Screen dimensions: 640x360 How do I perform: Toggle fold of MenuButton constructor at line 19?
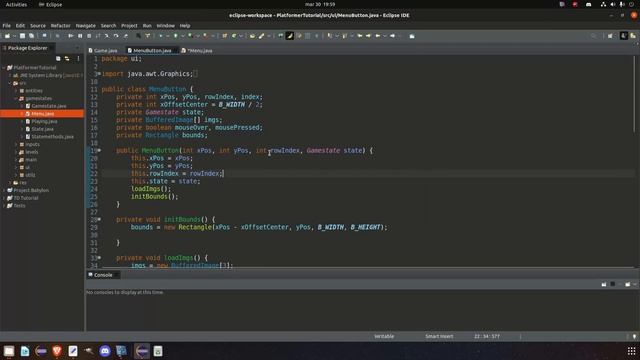[x=99, y=151]
